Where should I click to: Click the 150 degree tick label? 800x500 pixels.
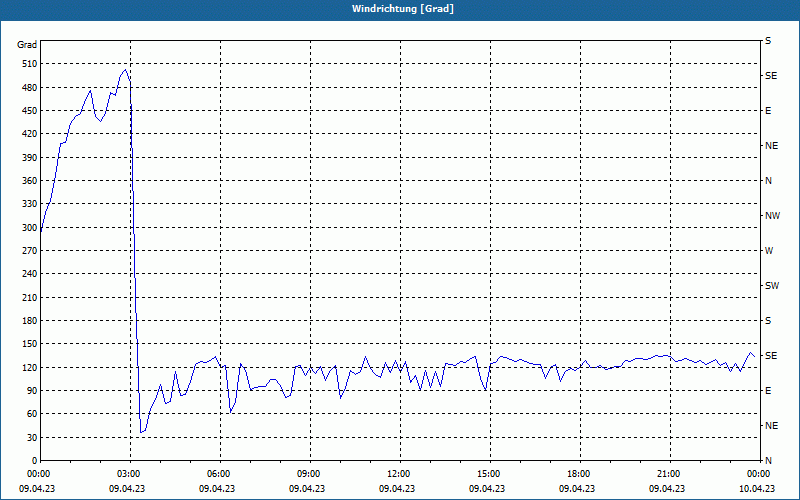30,344
